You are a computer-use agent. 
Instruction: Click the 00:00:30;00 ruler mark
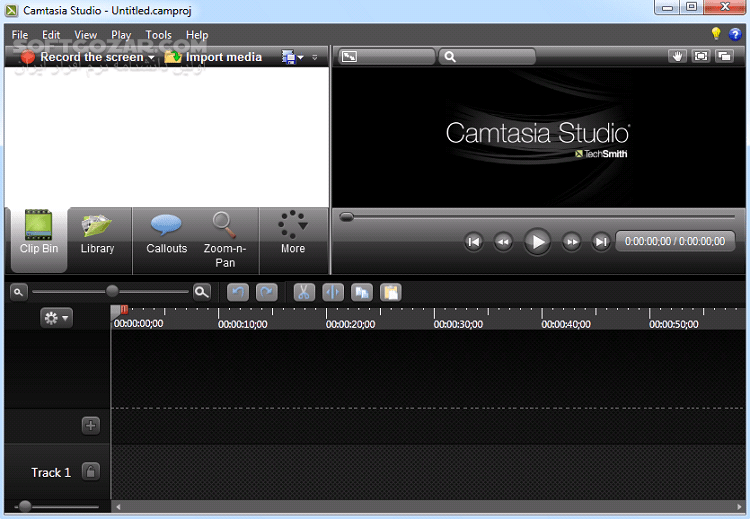(458, 324)
